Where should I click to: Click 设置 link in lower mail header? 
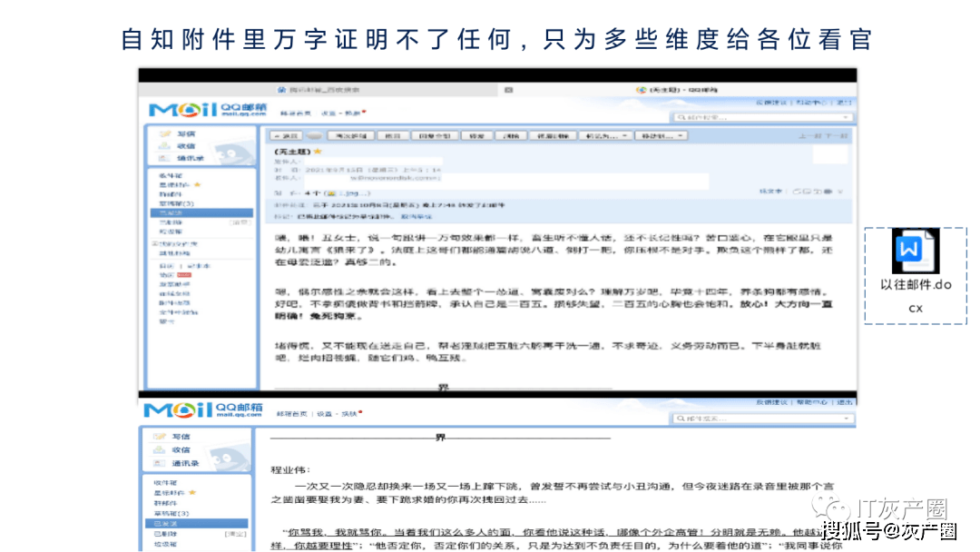[x=324, y=414]
